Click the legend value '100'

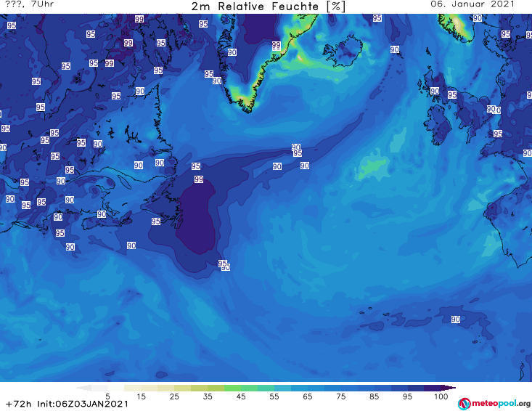click(441, 396)
